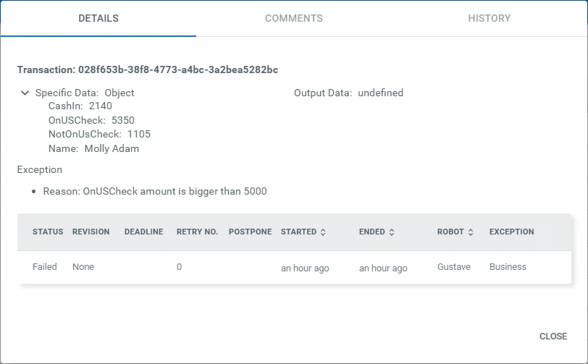Click the Exception column header
Screen dimensions: 588x364
click(511, 232)
